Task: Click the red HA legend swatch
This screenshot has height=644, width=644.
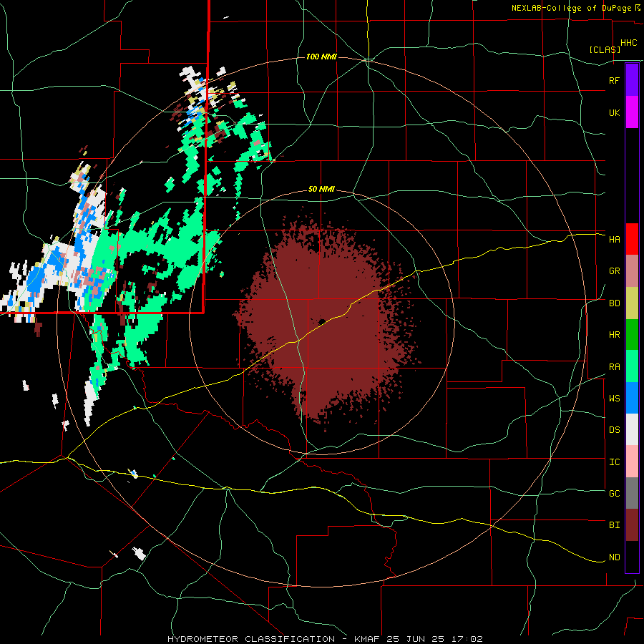Action: [632, 239]
